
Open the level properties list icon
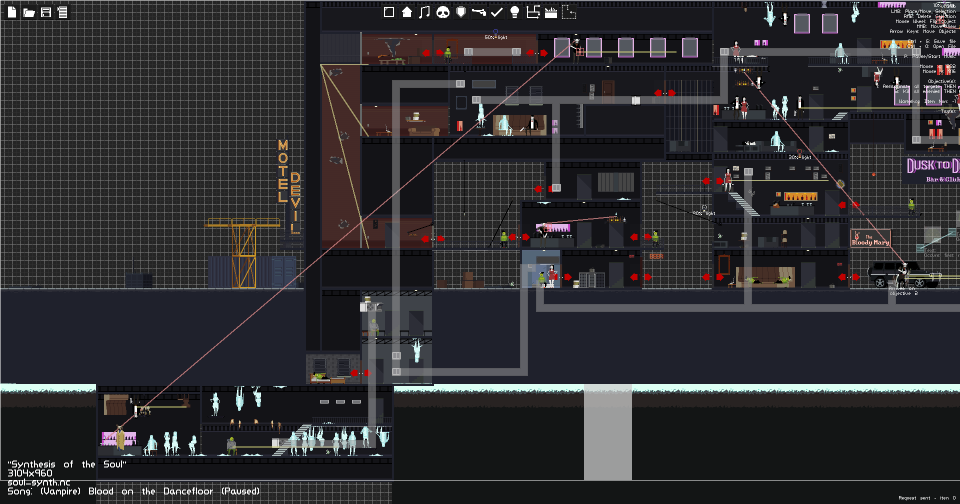click(62, 12)
